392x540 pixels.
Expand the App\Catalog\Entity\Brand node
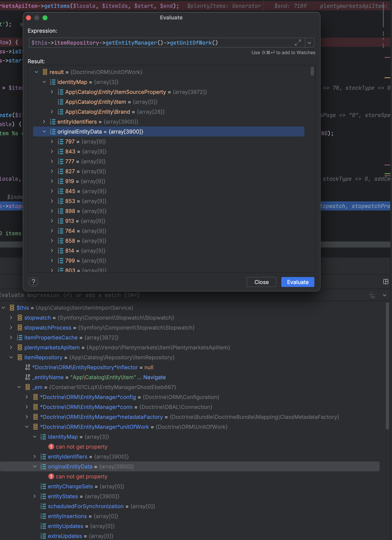pyautogui.click(x=52, y=112)
